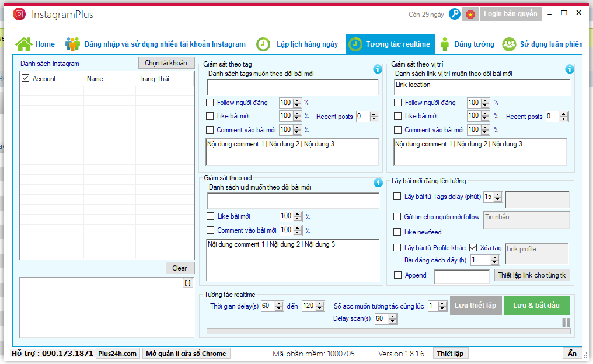Image resolution: width=593 pixels, height=364 pixels.
Task: Open the Đăng tường tab
Action: click(x=468, y=44)
